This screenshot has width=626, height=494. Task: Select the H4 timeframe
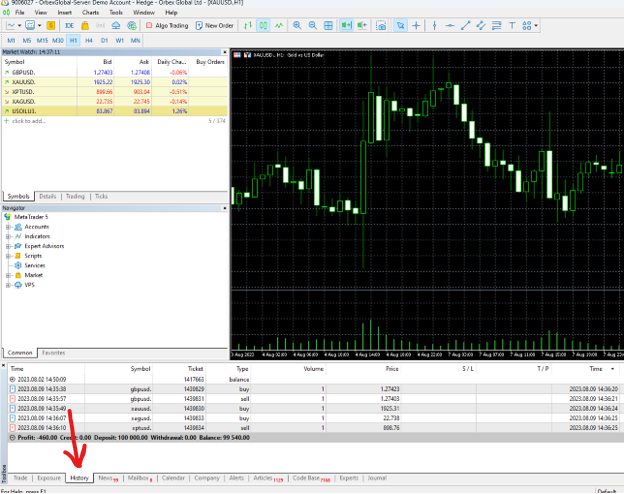(89, 40)
